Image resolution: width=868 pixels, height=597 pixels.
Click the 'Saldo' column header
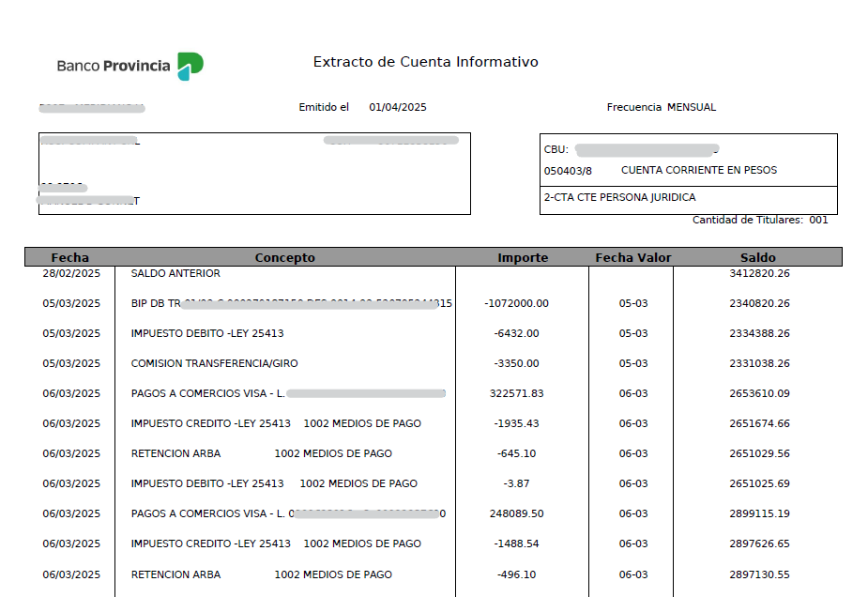(x=758, y=257)
